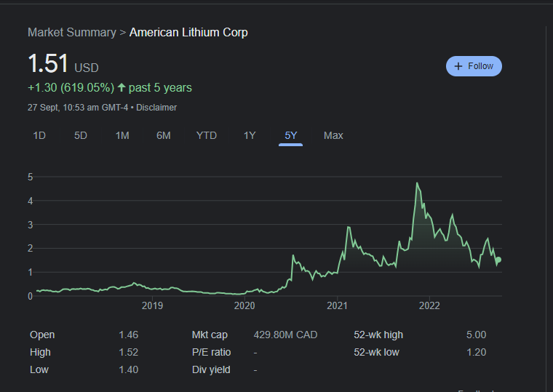Select the 6M time range tab
The height and width of the screenshot is (392, 553).
click(164, 136)
